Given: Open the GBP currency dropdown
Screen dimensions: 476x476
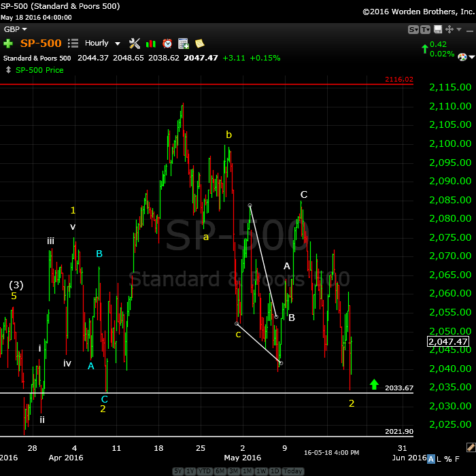Looking at the screenshot, I should click(x=15, y=29).
